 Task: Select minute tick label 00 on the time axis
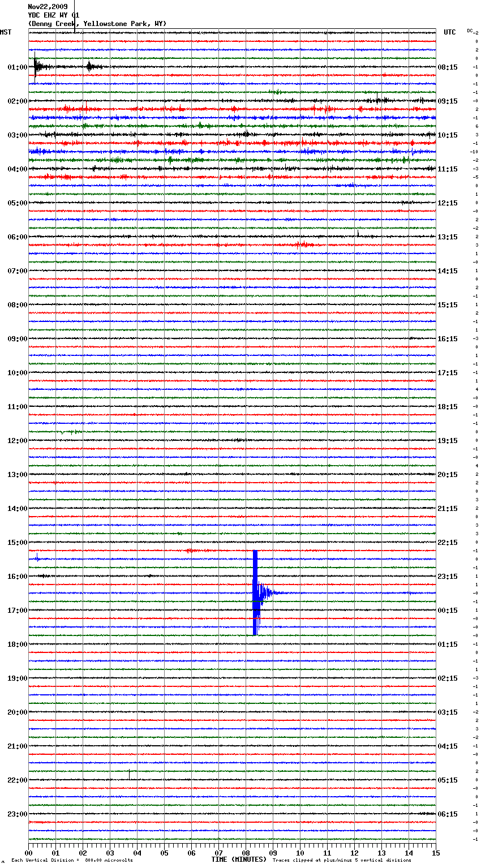(28, 853)
